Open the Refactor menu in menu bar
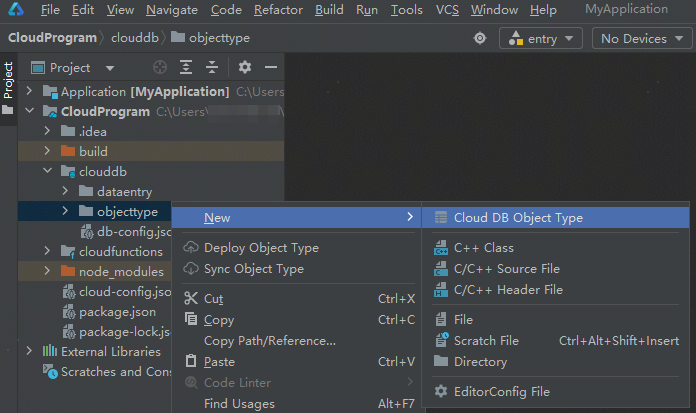Image resolution: width=696 pixels, height=413 pixels. [278, 10]
